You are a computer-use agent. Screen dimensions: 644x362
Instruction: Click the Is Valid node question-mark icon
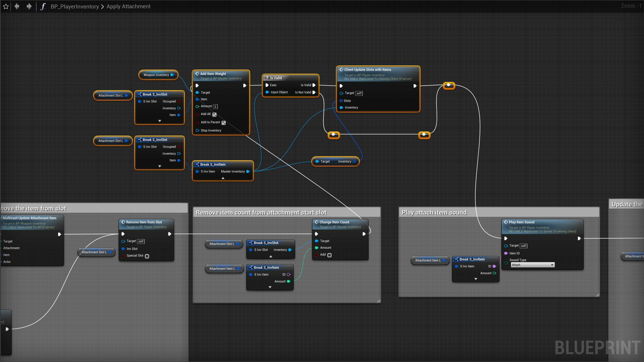tap(267, 78)
